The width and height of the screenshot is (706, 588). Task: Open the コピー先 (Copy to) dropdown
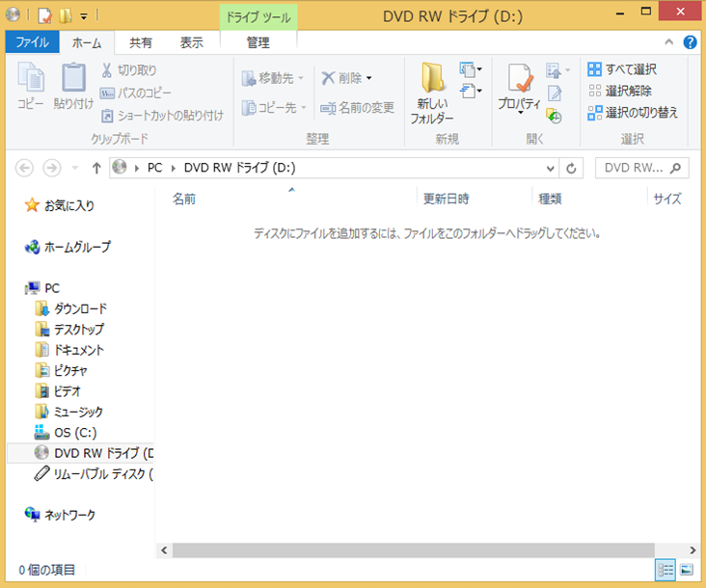274,108
